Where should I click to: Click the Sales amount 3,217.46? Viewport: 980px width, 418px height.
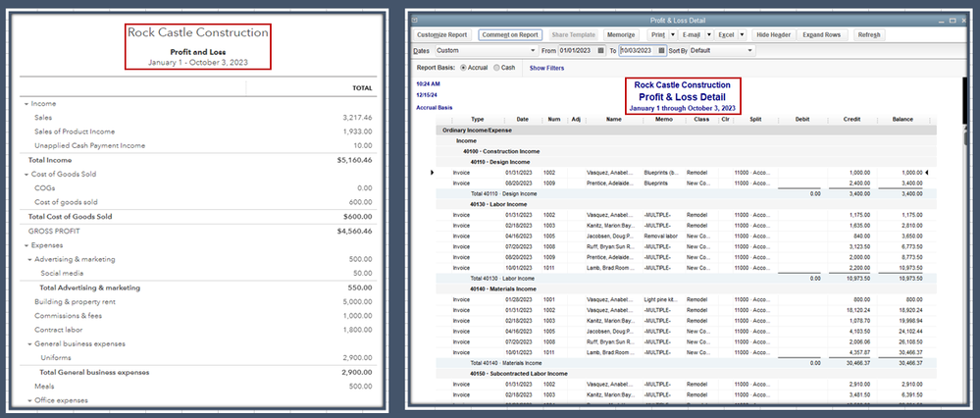point(357,118)
